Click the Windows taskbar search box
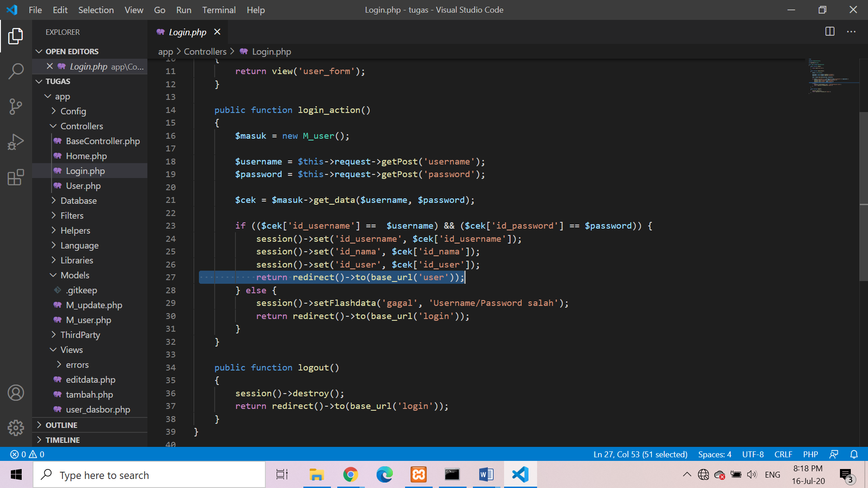Viewport: 868px width, 488px height. pyautogui.click(x=149, y=475)
